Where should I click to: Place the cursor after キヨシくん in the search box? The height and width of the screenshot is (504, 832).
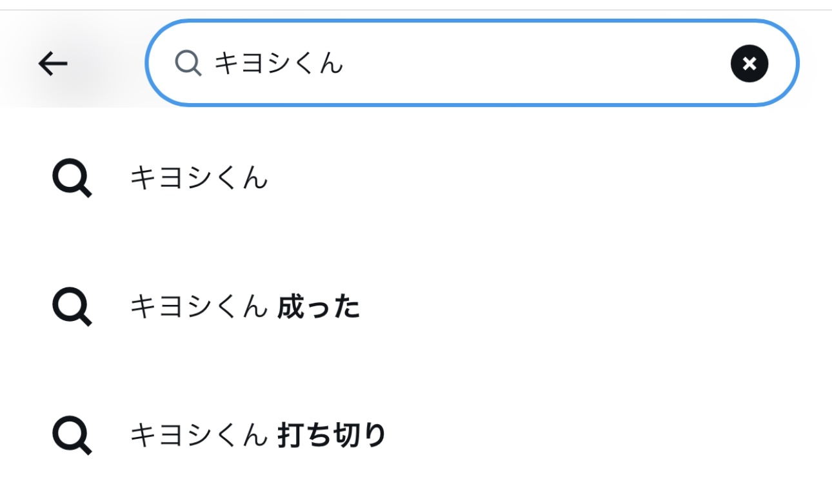346,63
